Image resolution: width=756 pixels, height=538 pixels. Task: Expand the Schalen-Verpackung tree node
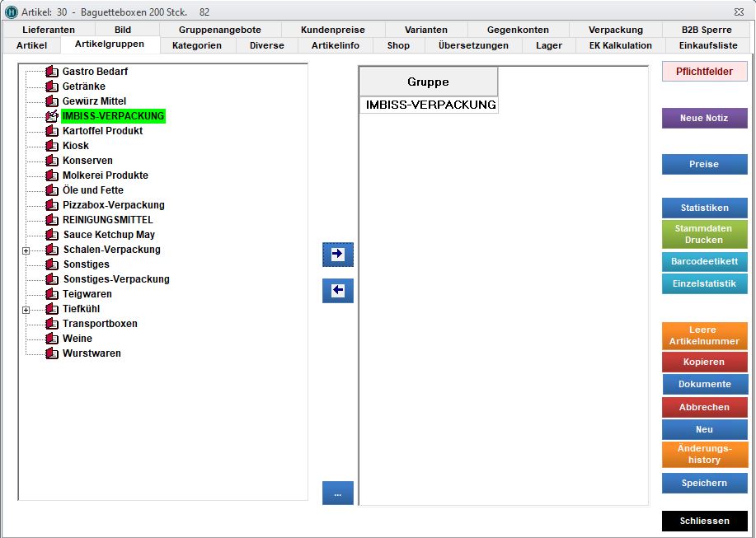(x=26, y=250)
